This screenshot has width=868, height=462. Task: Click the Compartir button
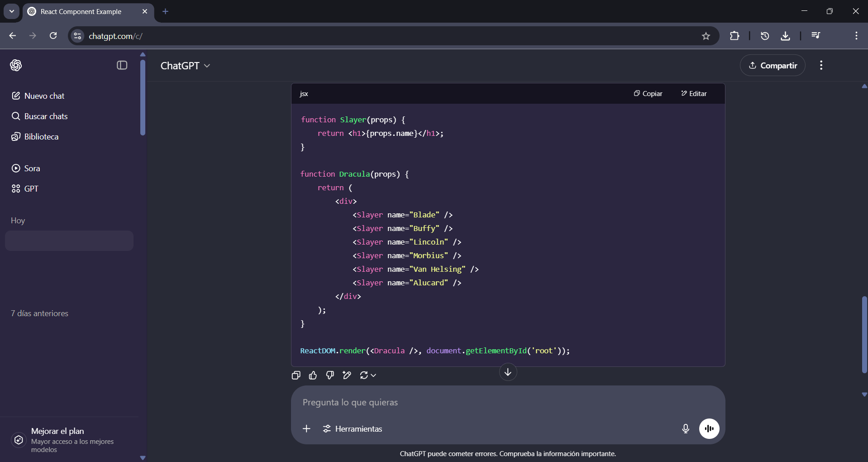click(x=773, y=65)
